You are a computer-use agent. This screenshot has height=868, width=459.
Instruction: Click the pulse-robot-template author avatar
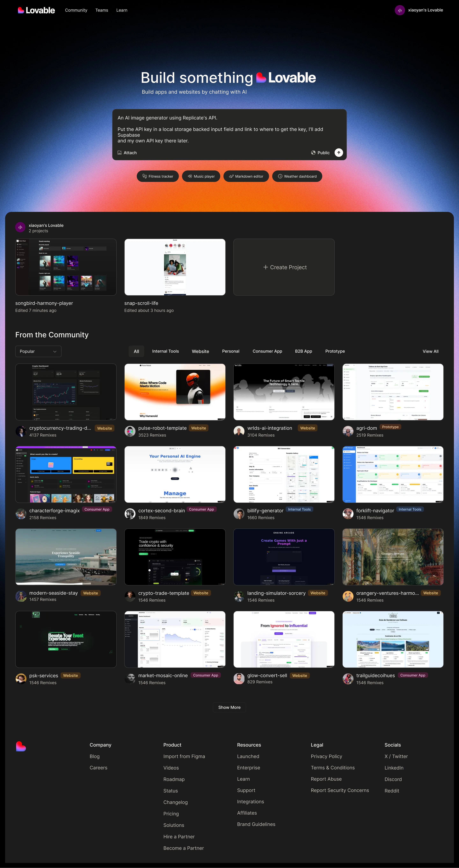tap(130, 431)
